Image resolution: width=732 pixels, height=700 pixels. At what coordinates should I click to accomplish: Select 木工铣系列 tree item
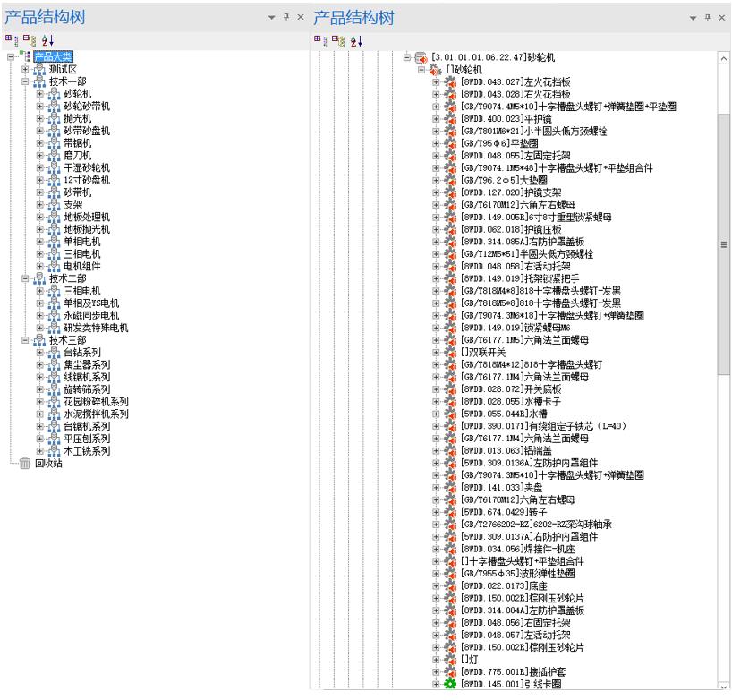87,450
